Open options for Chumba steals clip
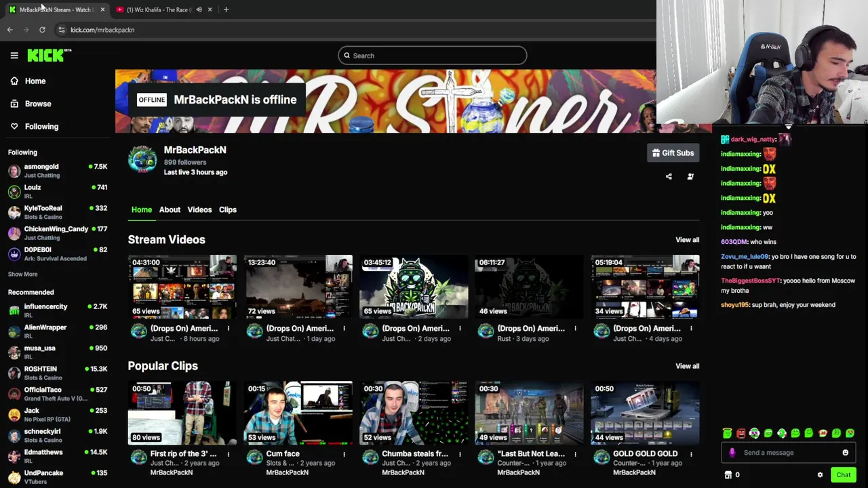This screenshot has height=488, width=868. tap(460, 454)
